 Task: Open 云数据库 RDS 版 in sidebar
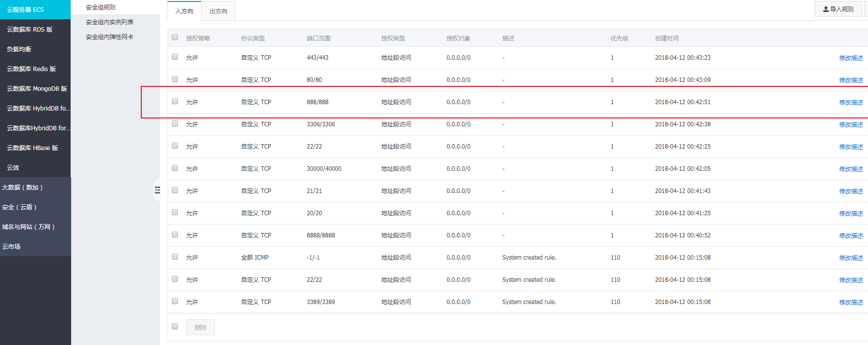30,30
